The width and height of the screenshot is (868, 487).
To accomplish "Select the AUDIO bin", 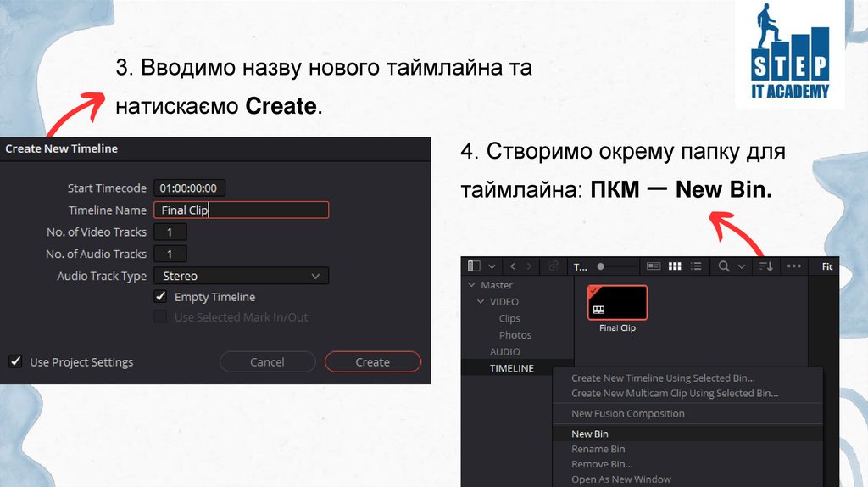I will pyautogui.click(x=505, y=352).
